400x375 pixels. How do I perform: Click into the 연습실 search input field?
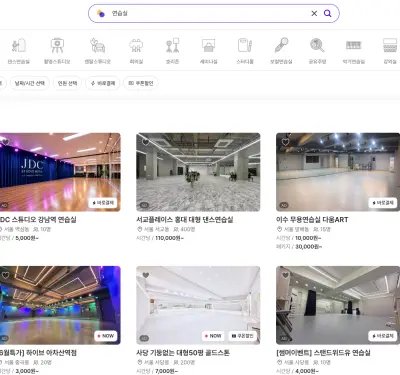210,13
